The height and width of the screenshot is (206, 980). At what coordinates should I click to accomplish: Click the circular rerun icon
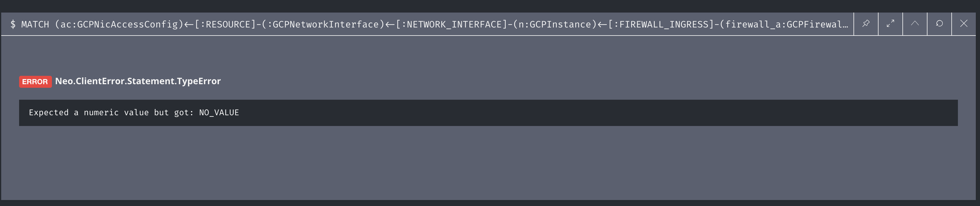pos(940,23)
